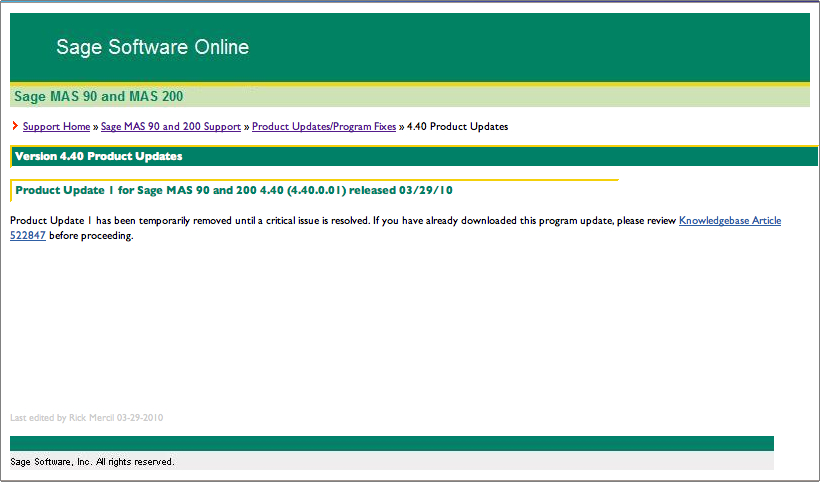Go to Sage MAS 90 and 200 Support
Image resolution: width=820 pixels, height=482 pixels.
coord(170,127)
